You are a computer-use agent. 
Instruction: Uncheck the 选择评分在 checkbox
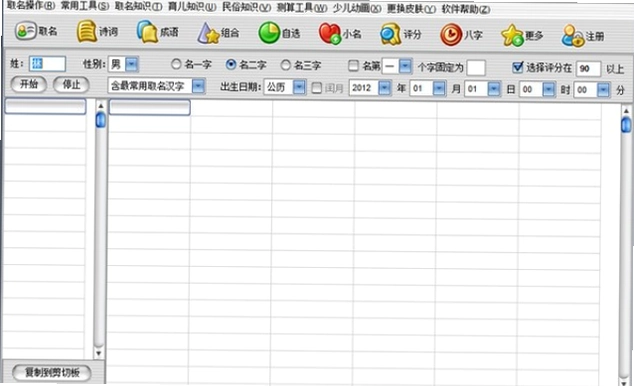coord(518,67)
